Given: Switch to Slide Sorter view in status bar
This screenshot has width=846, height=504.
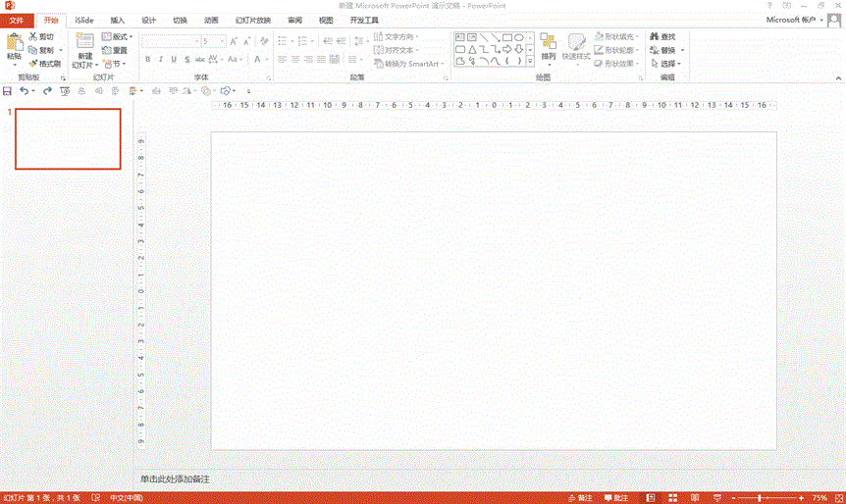Looking at the screenshot, I should (672, 497).
